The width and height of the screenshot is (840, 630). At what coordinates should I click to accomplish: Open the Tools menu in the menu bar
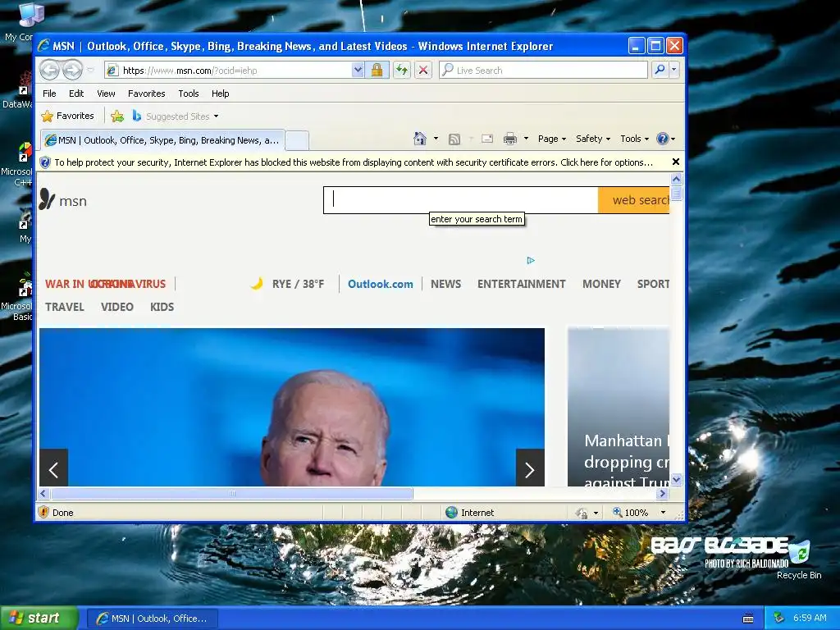pyautogui.click(x=189, y=94)
